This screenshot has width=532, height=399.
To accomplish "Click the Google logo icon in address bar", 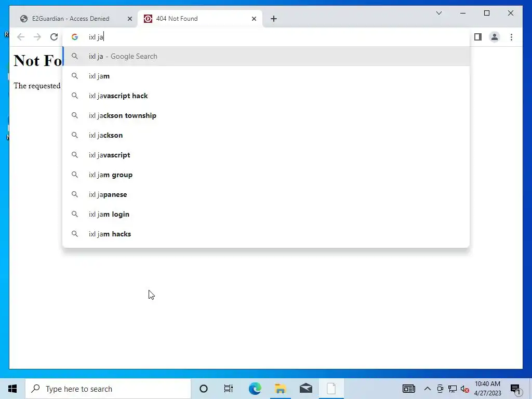I will [x=75, y=37].
